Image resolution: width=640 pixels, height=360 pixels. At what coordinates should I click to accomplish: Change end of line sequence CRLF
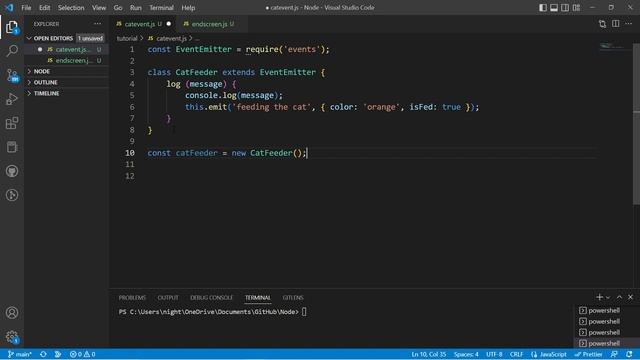(516, 354)
